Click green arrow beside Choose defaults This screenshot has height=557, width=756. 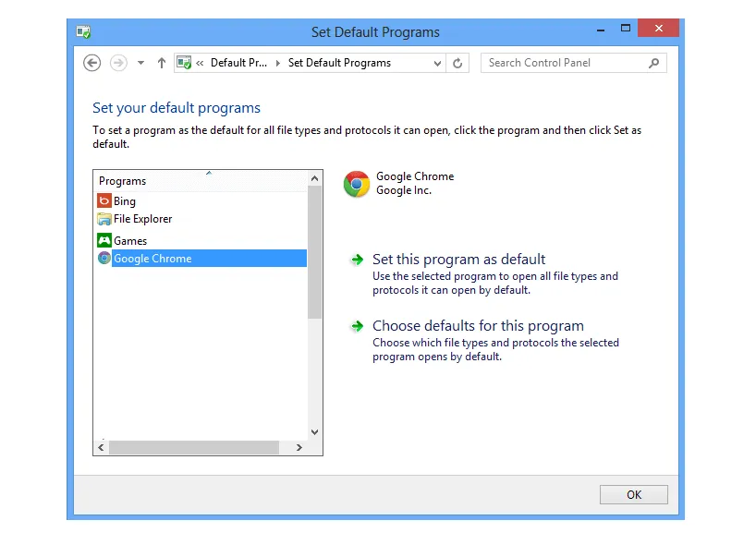point(358,327)
